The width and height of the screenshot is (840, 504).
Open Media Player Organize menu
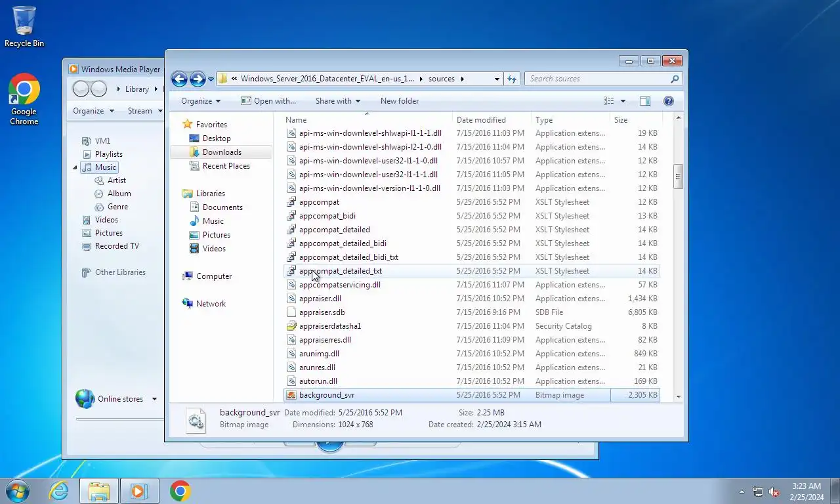pyautogui.click(x=93, y=111)
